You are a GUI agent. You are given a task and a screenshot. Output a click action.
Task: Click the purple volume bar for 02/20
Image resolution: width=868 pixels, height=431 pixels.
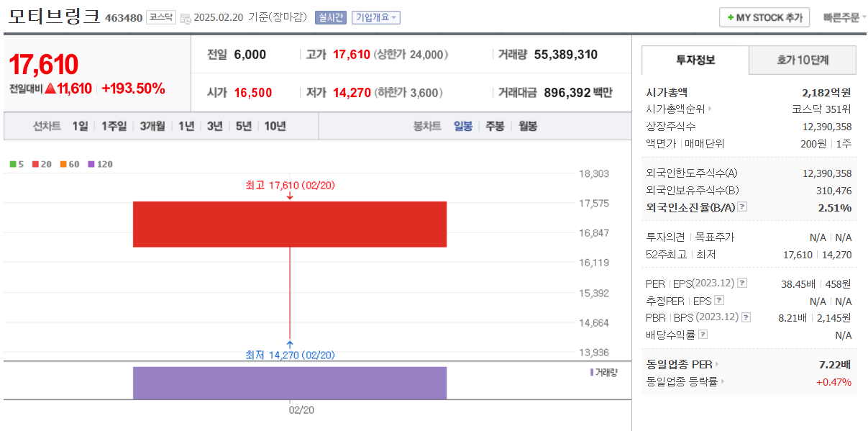(290, 383)
